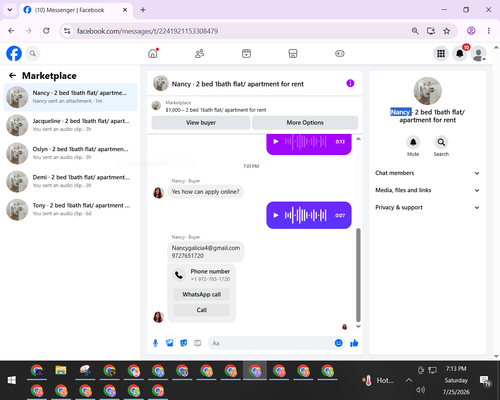
Task: Go back with the browser back arrow
Action: pyautogui.click(x=11, y=31)
